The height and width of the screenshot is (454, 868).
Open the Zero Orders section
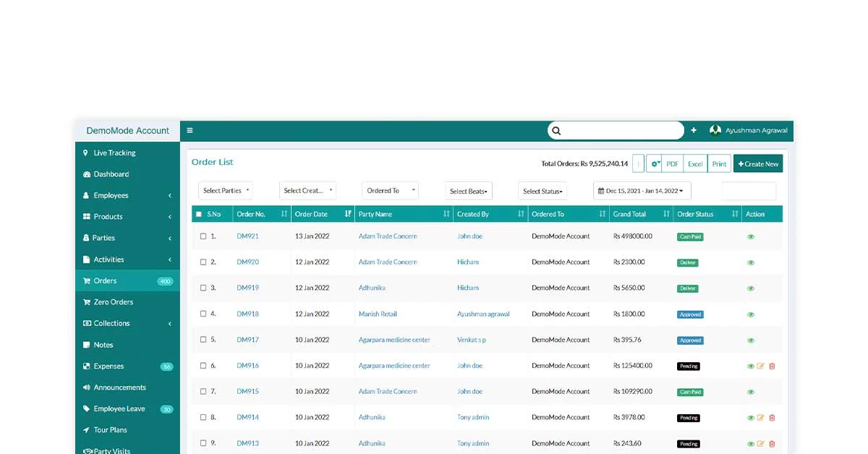point(113,301)
